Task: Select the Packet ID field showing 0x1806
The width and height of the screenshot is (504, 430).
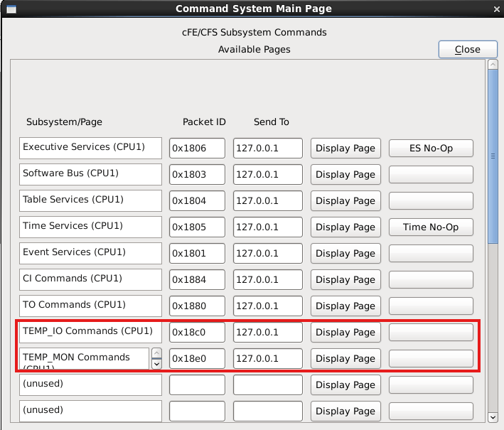Action: point(197,149)
